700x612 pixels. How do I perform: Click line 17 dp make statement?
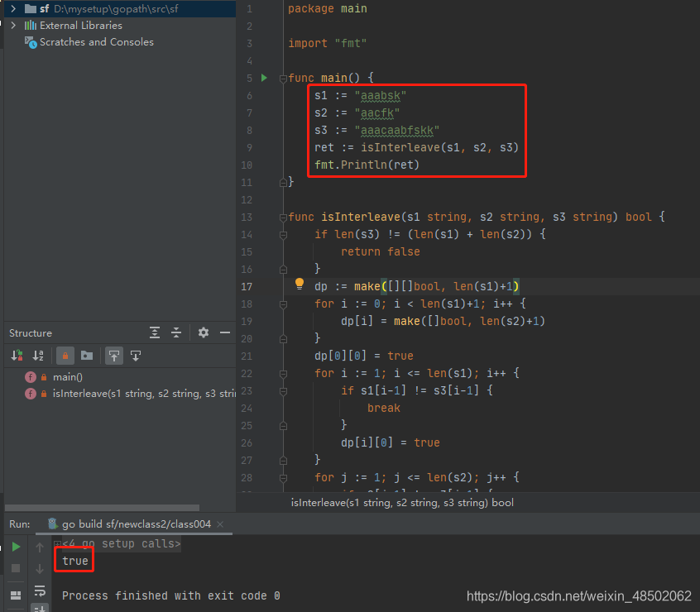tap(416, 286)
